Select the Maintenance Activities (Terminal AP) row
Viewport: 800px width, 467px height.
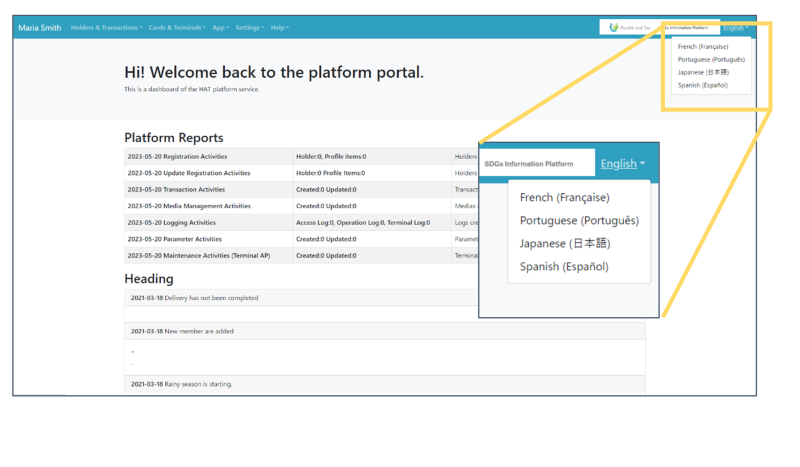[x=198, y=255]
